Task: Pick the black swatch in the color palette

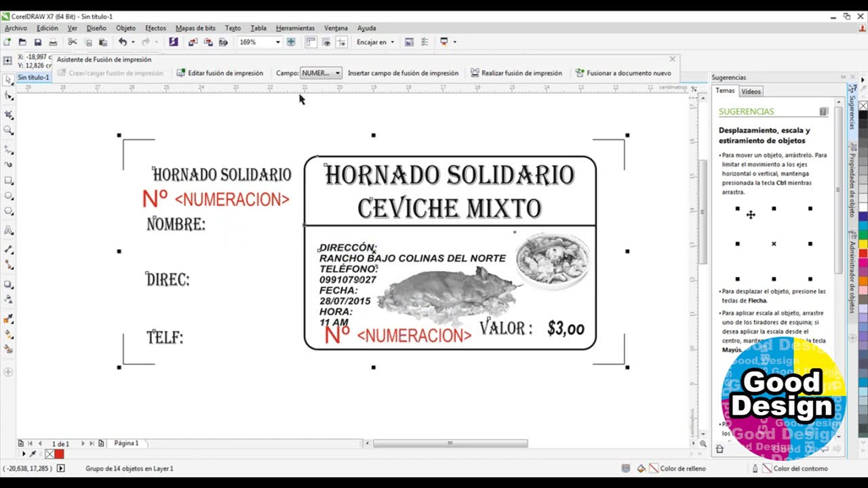Action: click(863, 115)
